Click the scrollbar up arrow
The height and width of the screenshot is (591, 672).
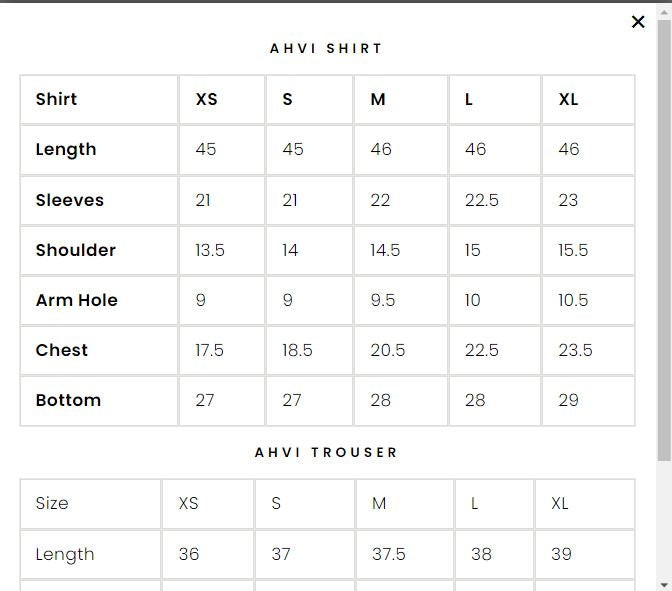(664, 11)
